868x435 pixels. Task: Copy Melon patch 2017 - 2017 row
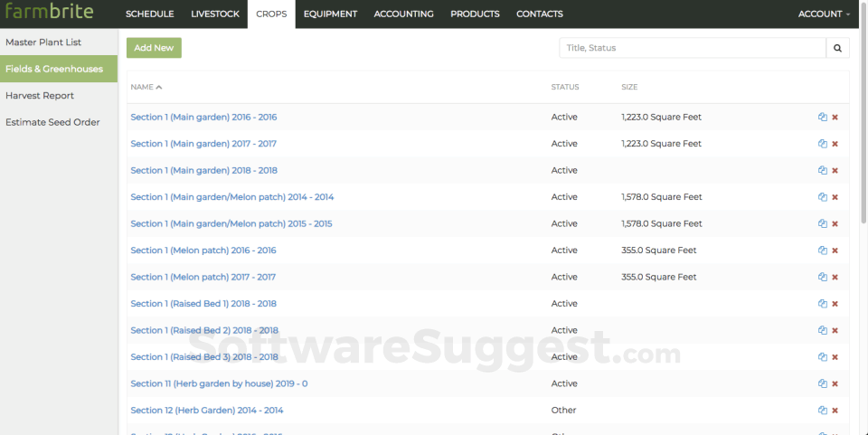click(822, 277)
